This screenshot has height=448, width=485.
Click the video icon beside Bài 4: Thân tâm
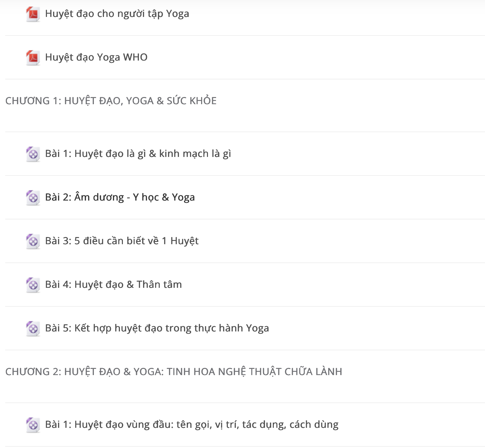click(x=33, y=285)
